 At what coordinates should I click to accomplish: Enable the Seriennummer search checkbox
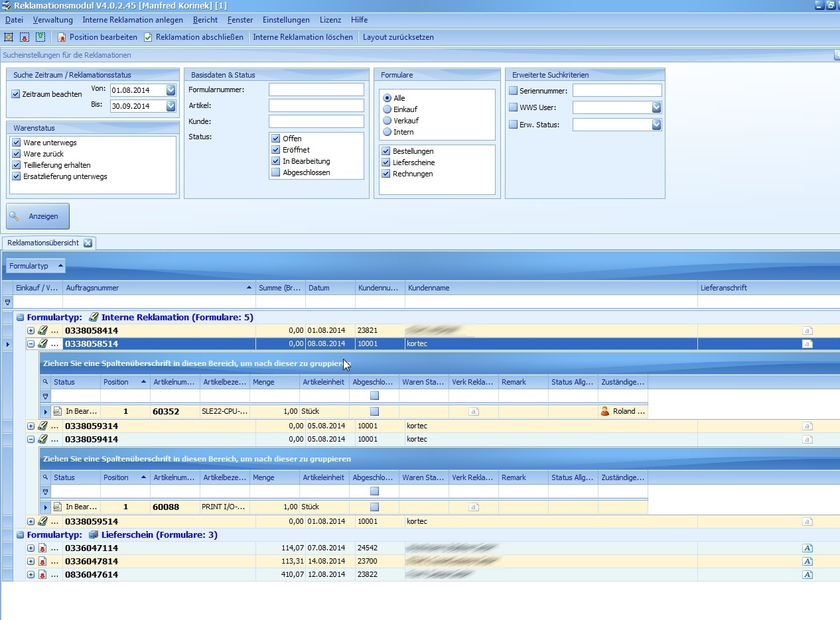coord(513,91)
